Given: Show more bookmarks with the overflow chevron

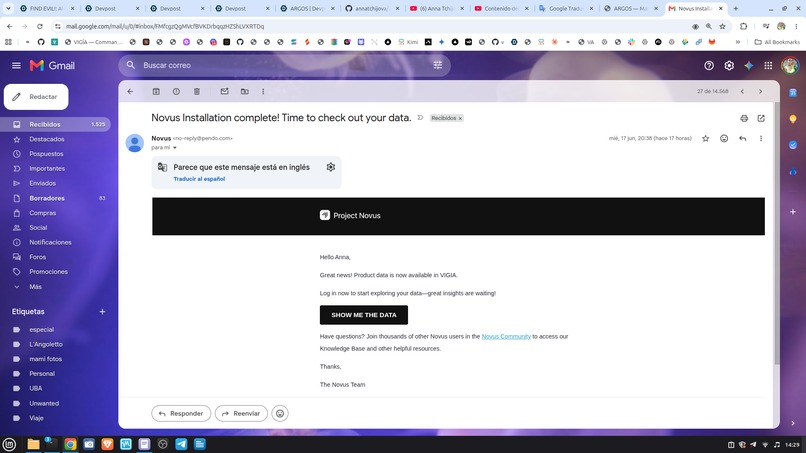Looking at the screenshot, I should 738,42.
